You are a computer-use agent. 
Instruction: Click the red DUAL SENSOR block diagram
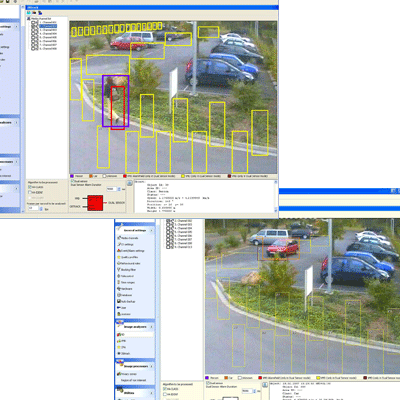[x=95, y=203]
